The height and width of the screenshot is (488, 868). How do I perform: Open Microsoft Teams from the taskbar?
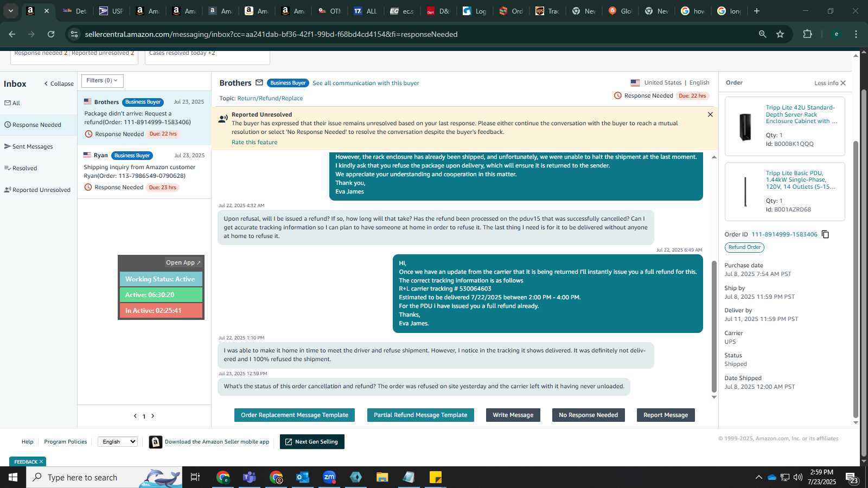pyautogui.click(x=250, y=477)
